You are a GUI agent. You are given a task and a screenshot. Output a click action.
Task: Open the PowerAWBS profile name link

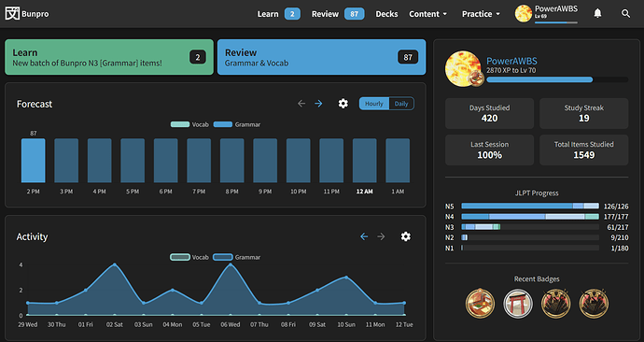tap(511, 61)
